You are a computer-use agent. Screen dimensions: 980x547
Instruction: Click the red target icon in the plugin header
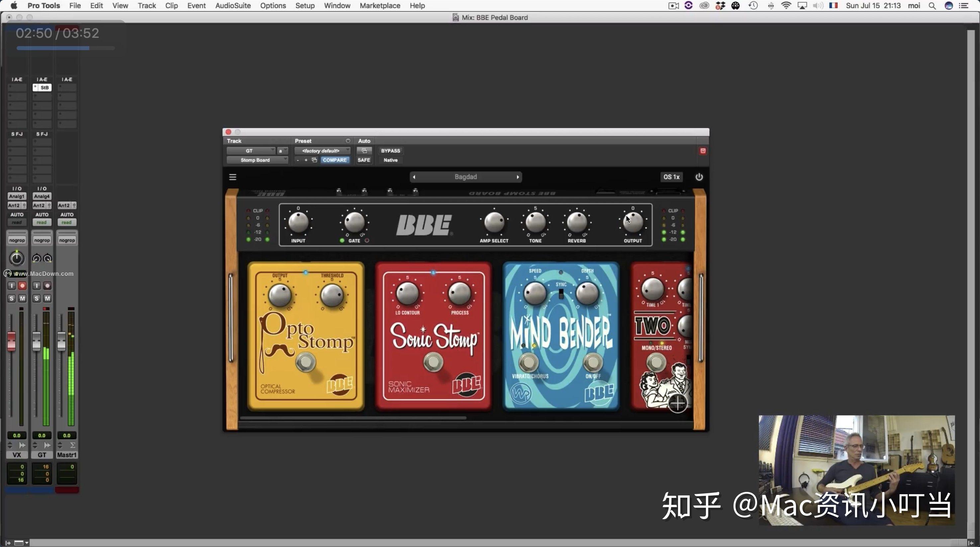tap(703, 151)
